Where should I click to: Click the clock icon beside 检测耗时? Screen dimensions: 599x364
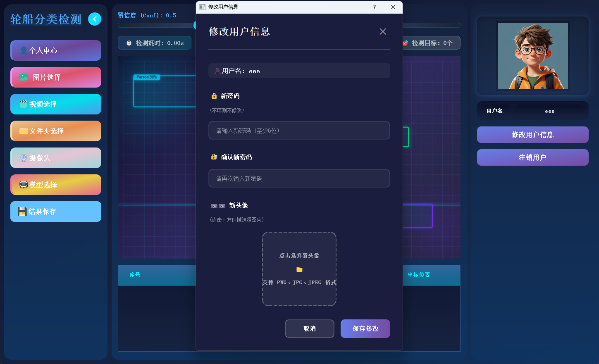[x=129, y=43]
